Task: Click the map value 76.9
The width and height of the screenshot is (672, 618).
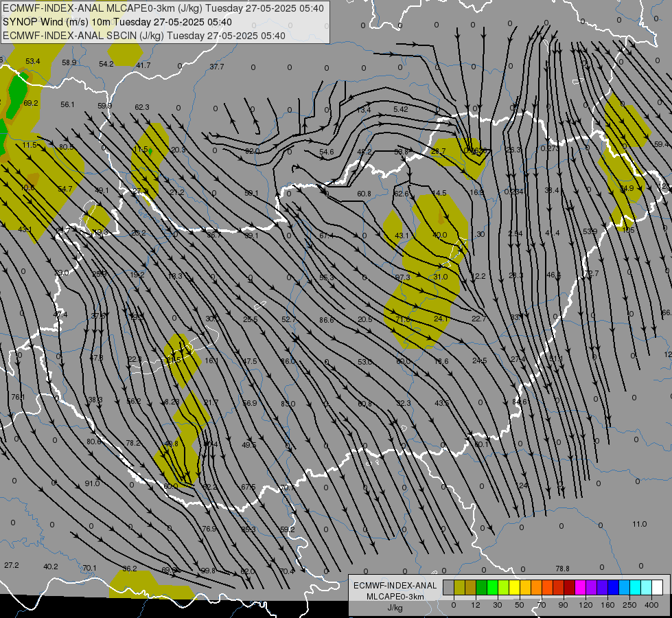Action: point(209,529)
